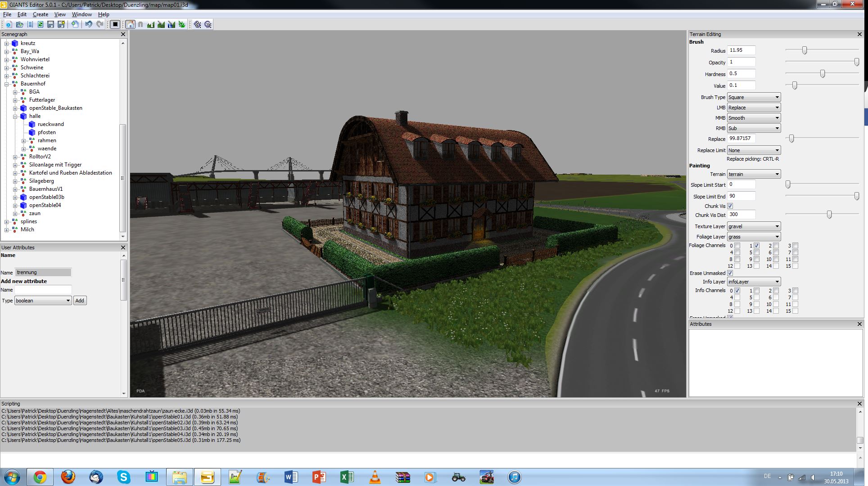Image resolution: width=868 pixels, height=486 pixels.
Task: Uncheck Foliage Channel 1
Action: point(756,246)
